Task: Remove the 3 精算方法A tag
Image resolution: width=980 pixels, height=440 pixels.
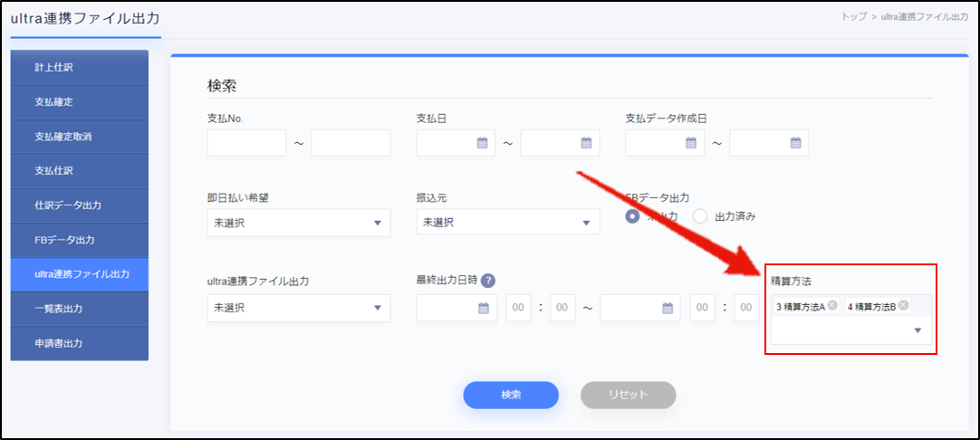Action: (x=831, y=306)
